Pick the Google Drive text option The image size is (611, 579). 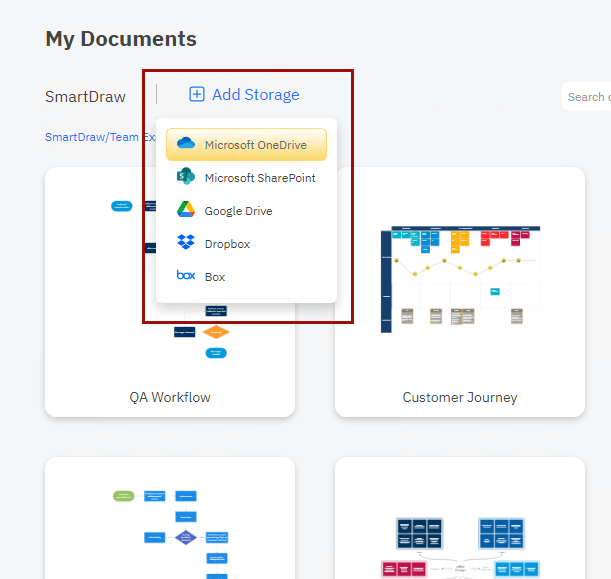[x=238, y=211]
